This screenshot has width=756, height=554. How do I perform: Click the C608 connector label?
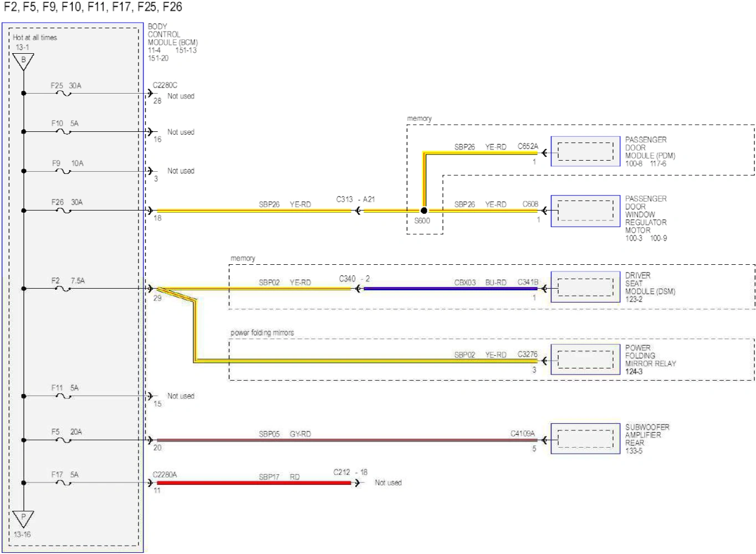click(530, 204)
